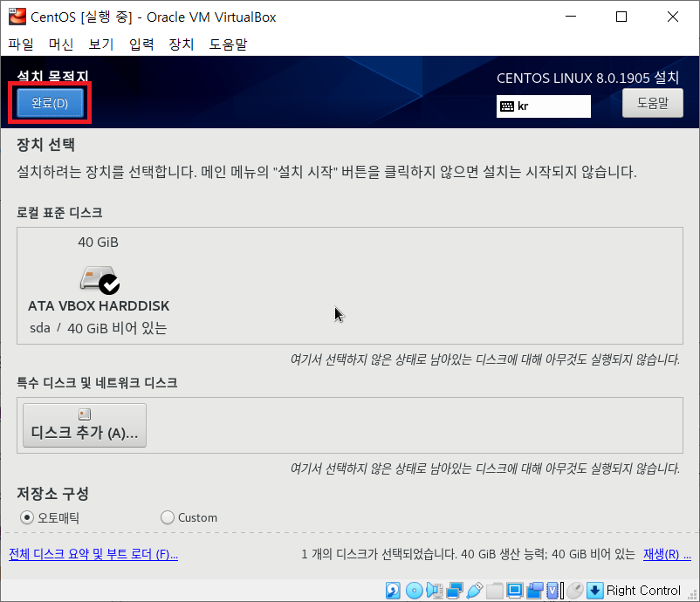Viewport: 700px width, 602px height.
Task: Click the host key arrow icon
Action: click(x=594, y=591)
